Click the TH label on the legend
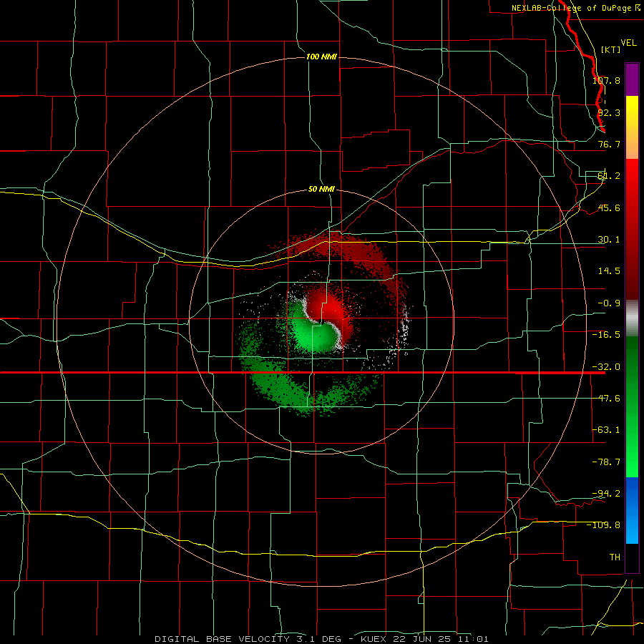644x644 pixels. point(615,557)
